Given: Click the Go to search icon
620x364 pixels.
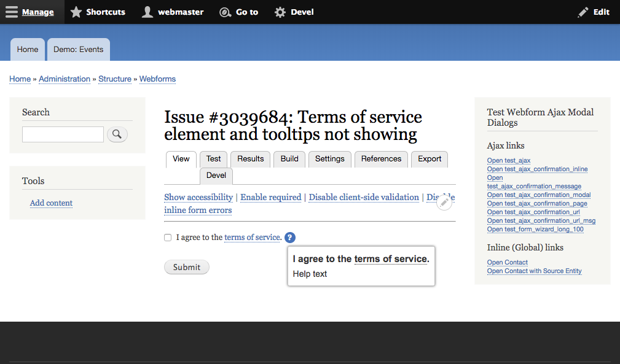Looking at the screenshot, I should pyautogui.click(x=225, y=12).
